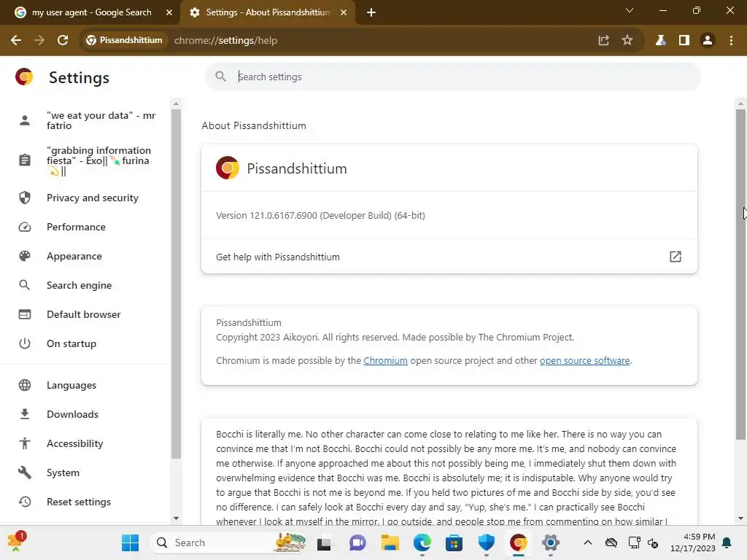Switch to the 'my user agent - Google Search' tab
The width and height of the screenshot is (747, 560).
point(90,12)
